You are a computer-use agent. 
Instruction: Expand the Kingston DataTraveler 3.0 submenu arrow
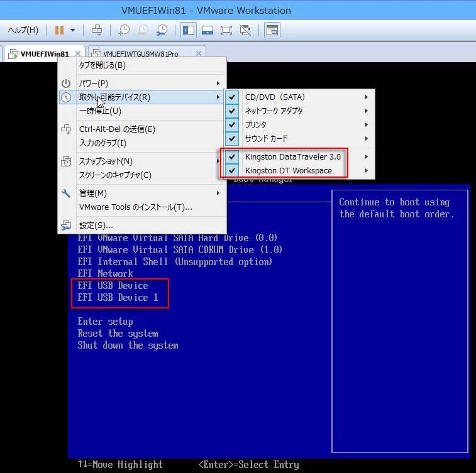[367, 157]
